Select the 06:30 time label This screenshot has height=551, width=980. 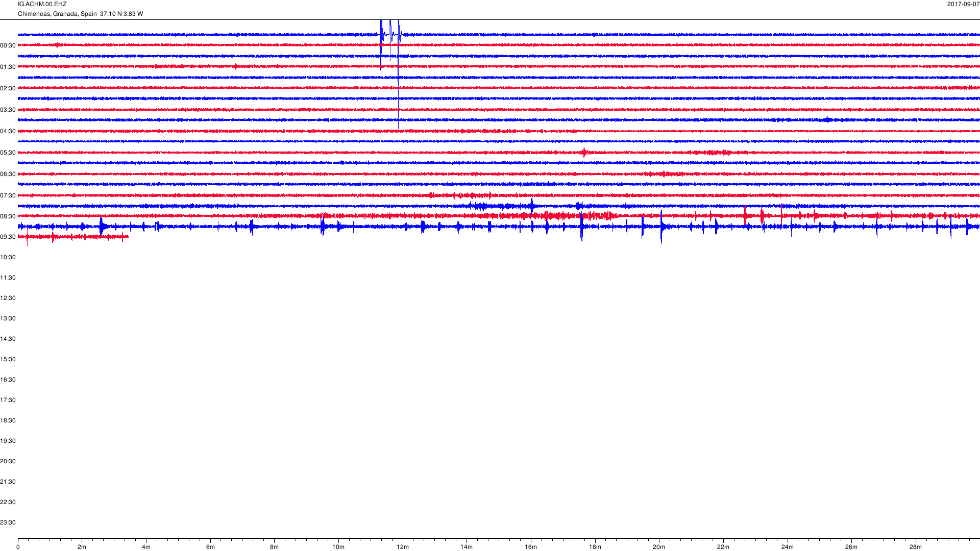[8, 174]
